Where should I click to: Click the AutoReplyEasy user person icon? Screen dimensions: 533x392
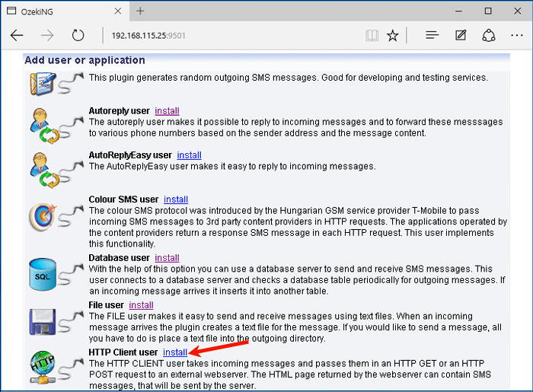click(x=44, y=171)
